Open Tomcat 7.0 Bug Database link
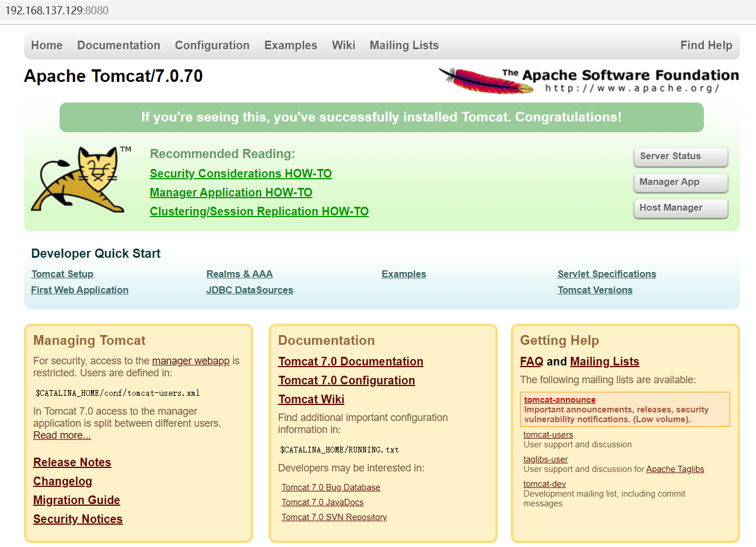 click(330, 487)
